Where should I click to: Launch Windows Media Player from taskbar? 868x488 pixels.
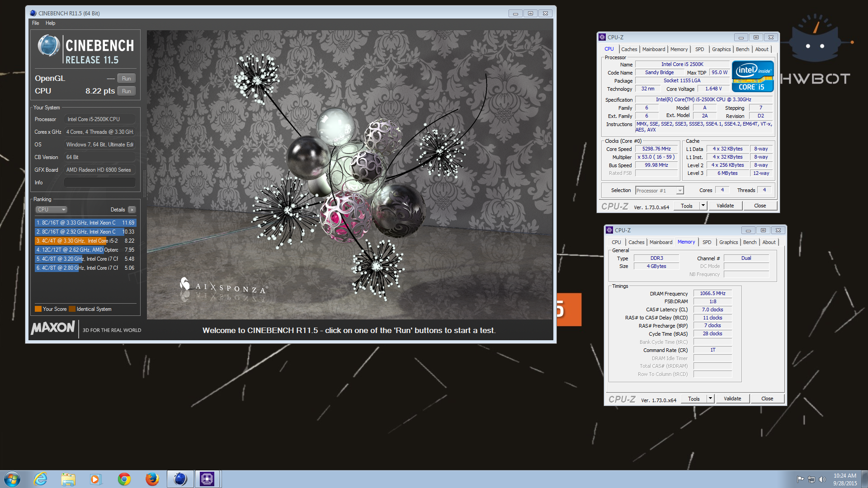(x=95, y=479)
